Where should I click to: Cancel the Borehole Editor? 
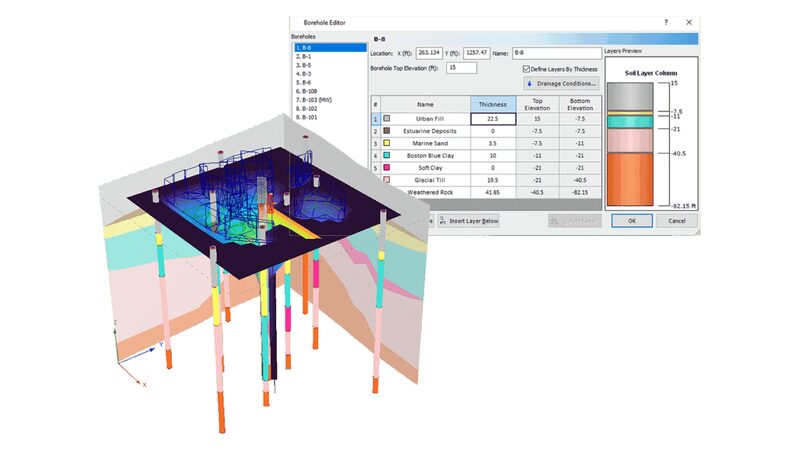pyautogui.click(x=677, y=221)
